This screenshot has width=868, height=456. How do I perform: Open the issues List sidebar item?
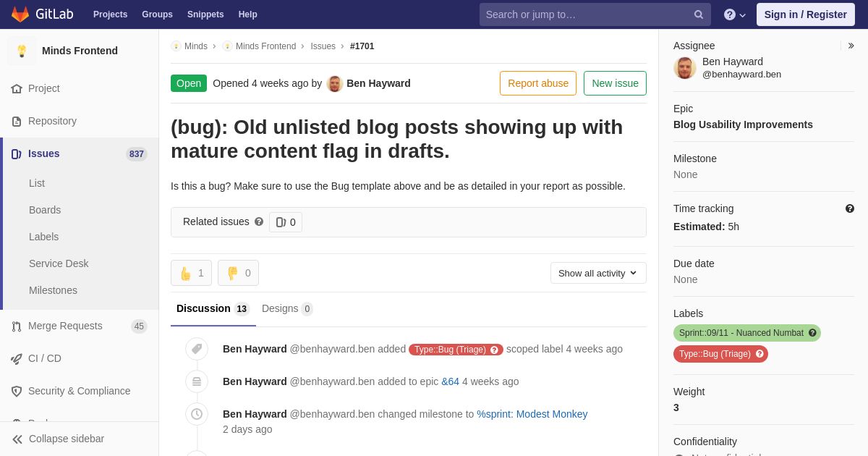[37, 183]
